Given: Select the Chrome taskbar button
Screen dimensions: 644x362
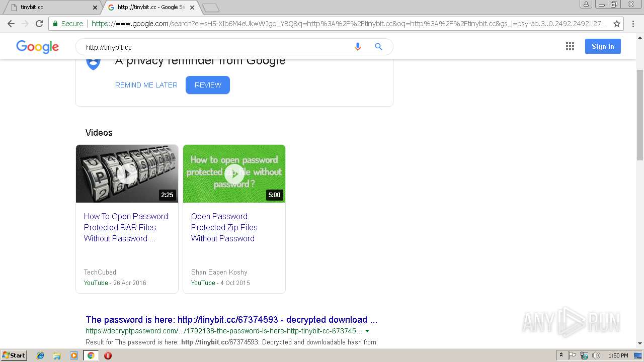Looking at the screenshot, I should 91,355.
